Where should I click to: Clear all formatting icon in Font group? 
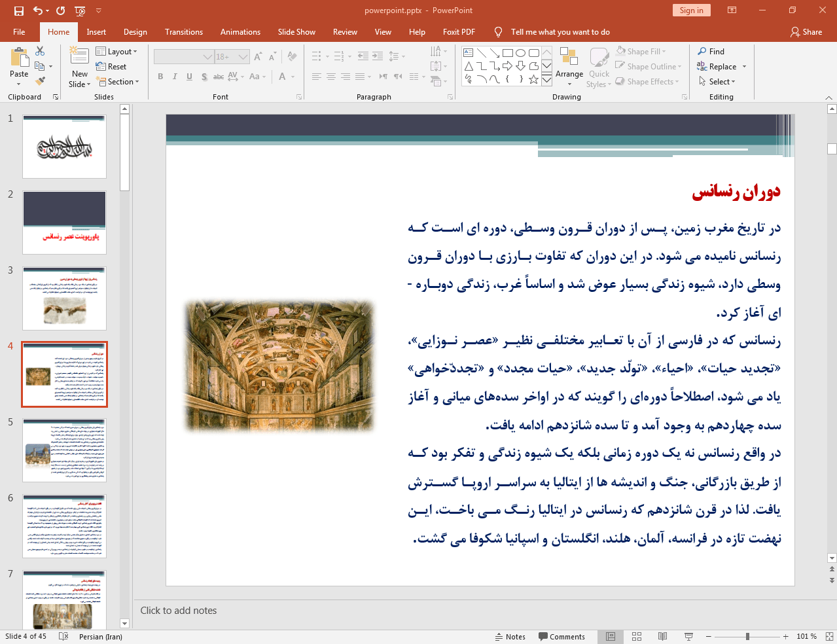click(292, 57)
